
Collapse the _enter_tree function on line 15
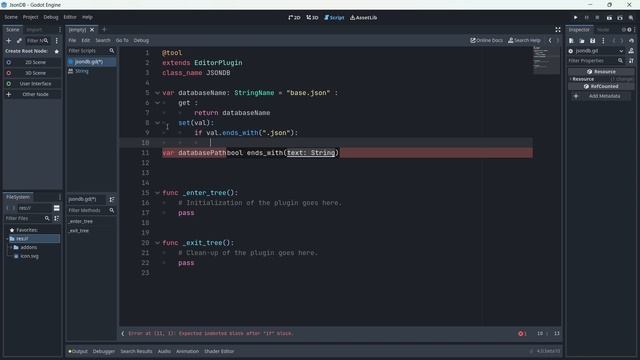(157, 193)
